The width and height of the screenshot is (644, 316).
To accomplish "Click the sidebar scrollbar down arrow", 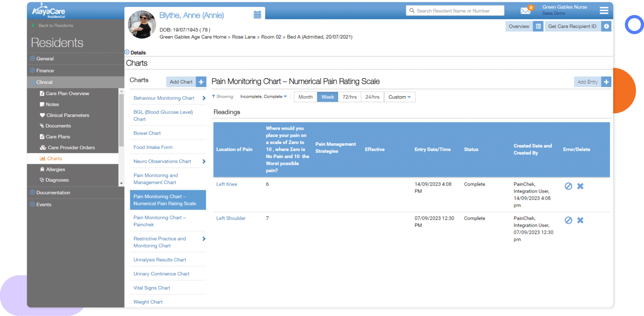I will tap(121, 183).
